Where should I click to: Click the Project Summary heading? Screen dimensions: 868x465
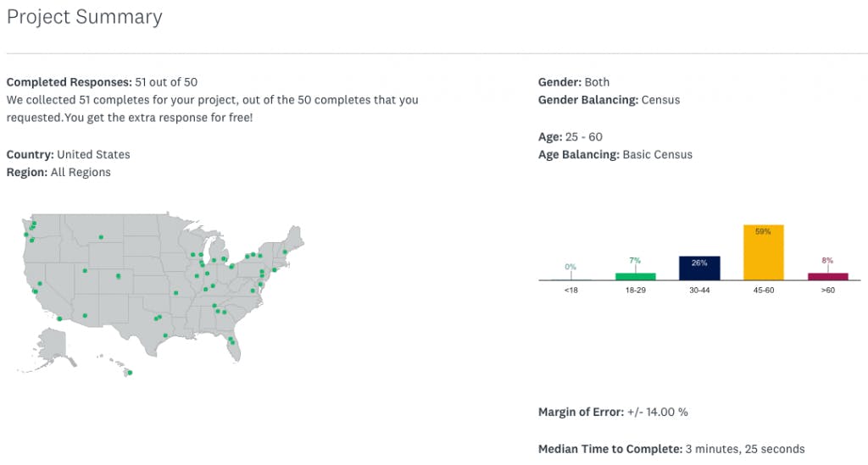[84, 17]
